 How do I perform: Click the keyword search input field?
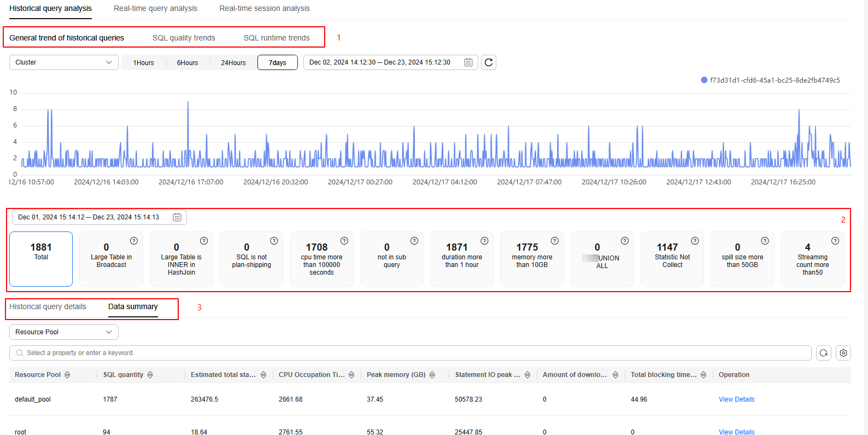pos(410,353)
